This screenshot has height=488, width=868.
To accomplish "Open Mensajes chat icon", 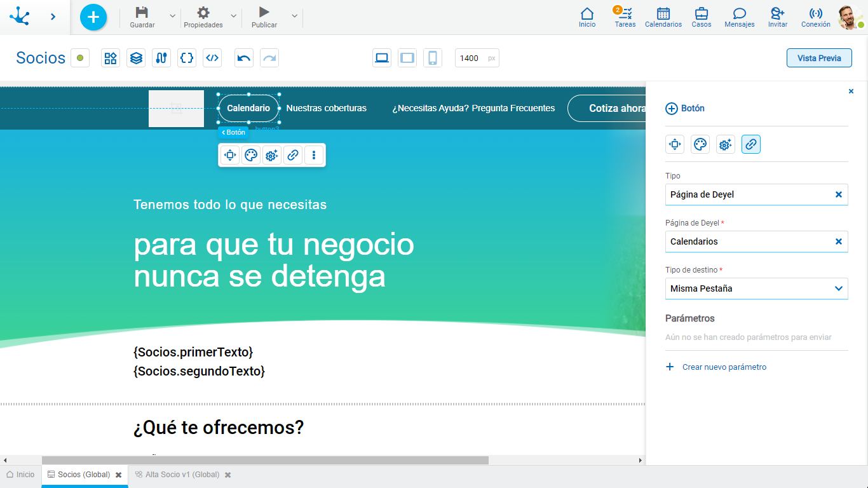I will pyautogui.click(x=740, y=13).
